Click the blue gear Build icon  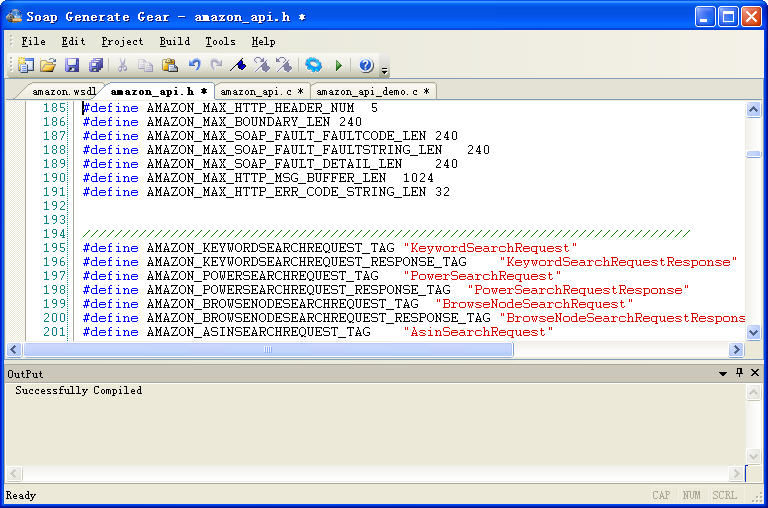[313, 65]
